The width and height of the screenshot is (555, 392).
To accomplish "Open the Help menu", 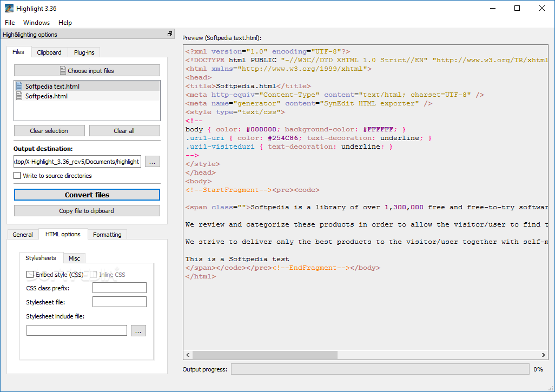I will 65,22.
